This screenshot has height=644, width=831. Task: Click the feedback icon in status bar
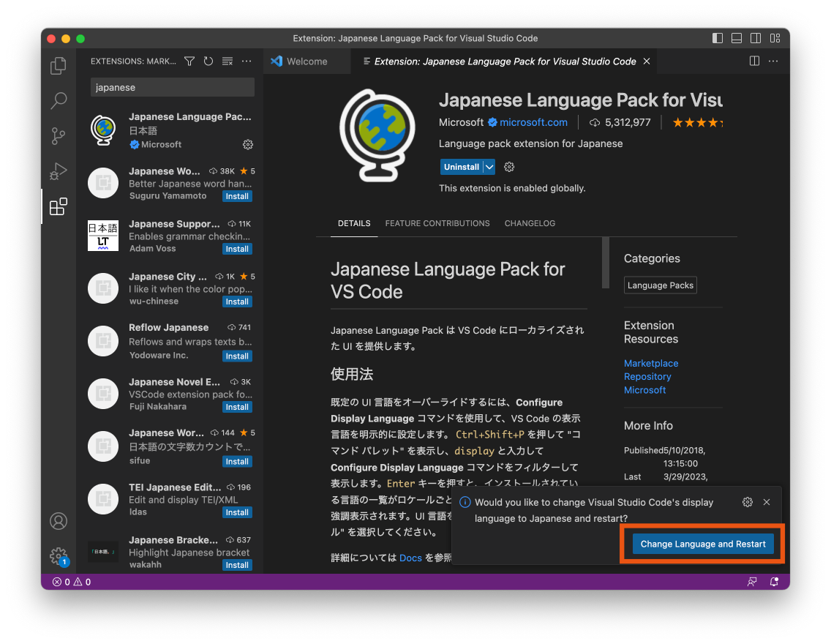coord(752,582)
